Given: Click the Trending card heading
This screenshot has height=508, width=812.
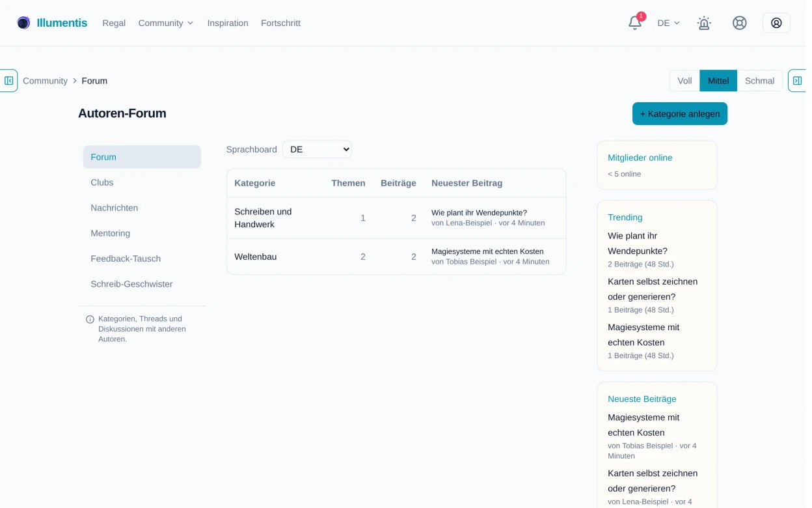Looking at the screenshot, I should (x=625, y=218).
